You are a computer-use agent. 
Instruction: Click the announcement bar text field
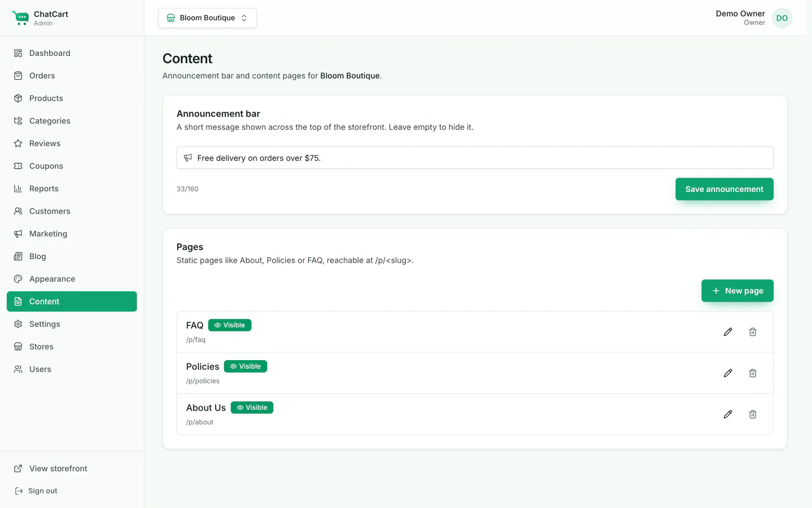[x=475, y=157]
